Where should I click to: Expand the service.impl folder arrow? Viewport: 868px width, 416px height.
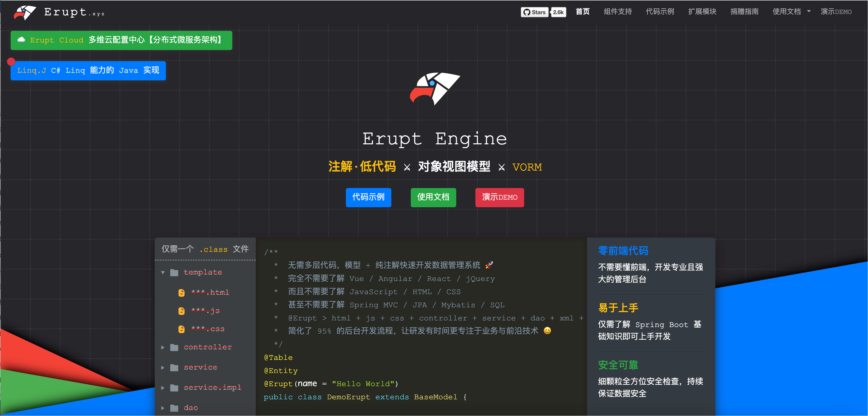pos(163,388)
